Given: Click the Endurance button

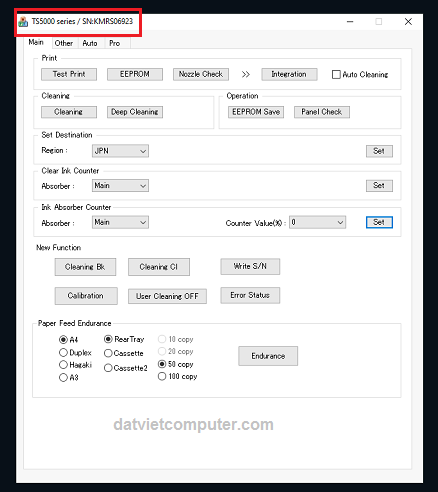Looking at the screenshot, I should pyautogui.click(x=268, y=356).
